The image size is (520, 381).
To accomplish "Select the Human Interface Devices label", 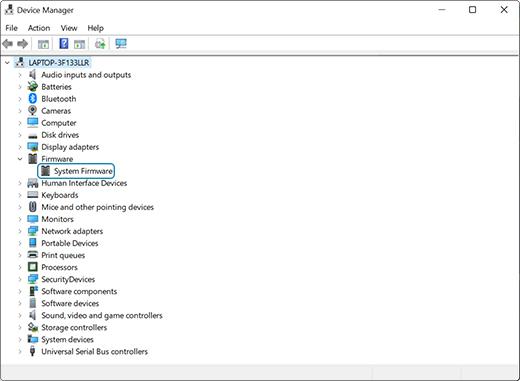I will (x=84, y=183).
